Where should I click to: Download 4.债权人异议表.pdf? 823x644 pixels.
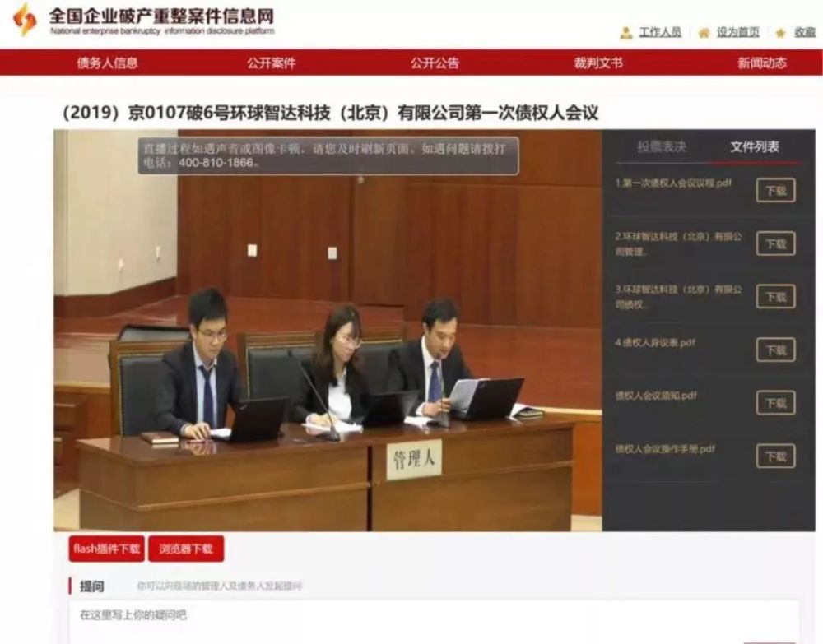click(775, 350)
